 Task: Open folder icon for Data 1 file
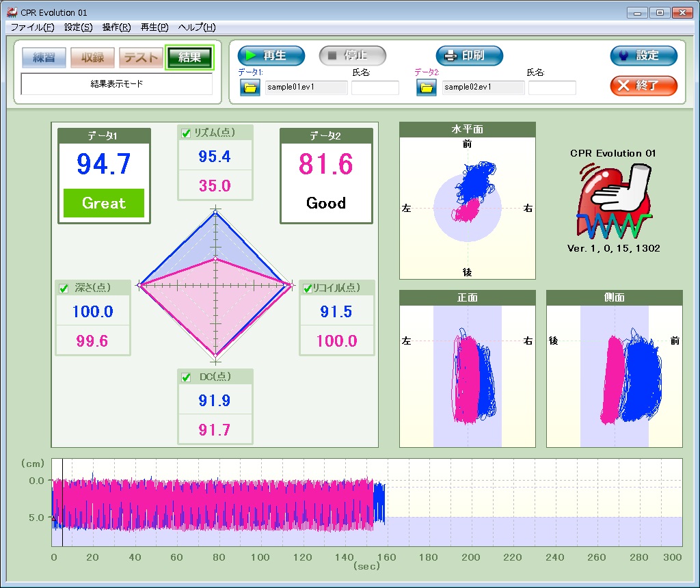(x=250, y=88)
